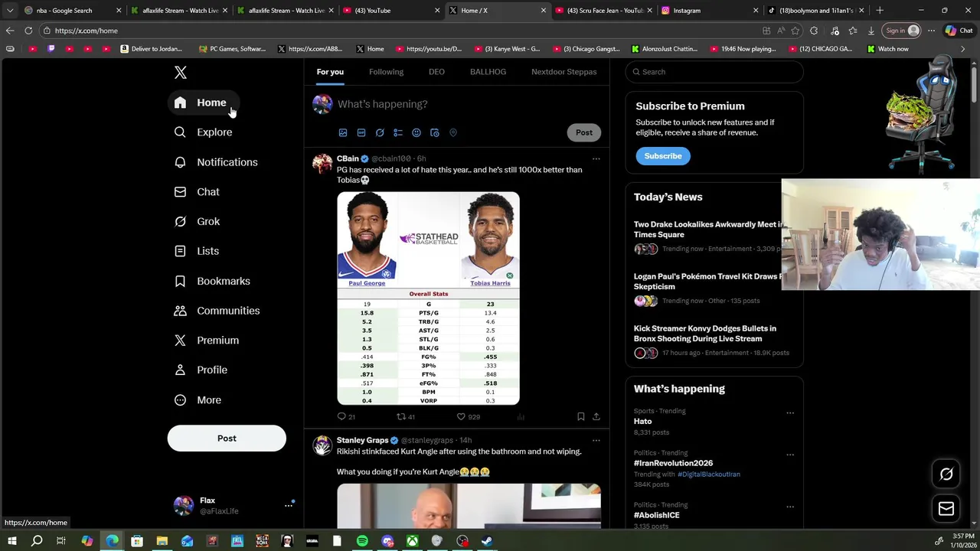This screenshot has width=980, height=551.
Task: Open more options on CBain's post
Action: pos(596,159)
